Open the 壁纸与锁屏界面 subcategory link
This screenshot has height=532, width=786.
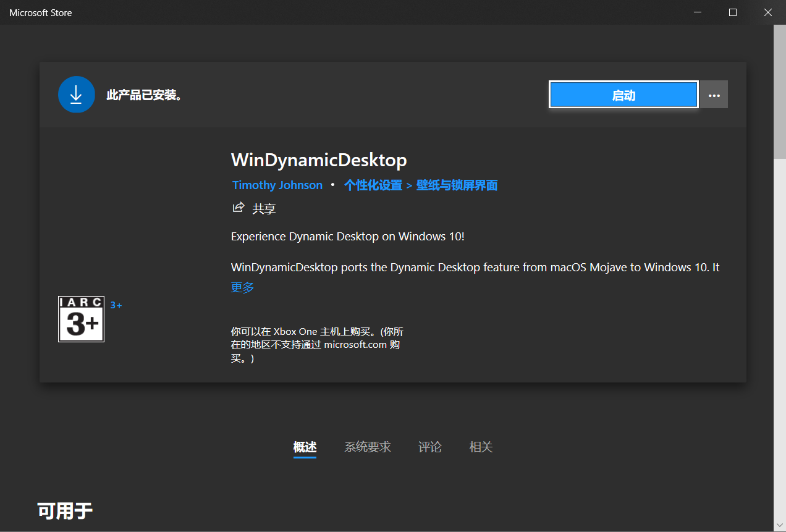(x=457, y=185)
